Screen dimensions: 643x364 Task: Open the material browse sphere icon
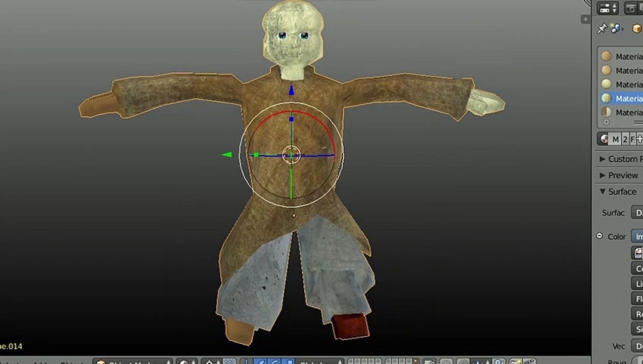point(604,139)
